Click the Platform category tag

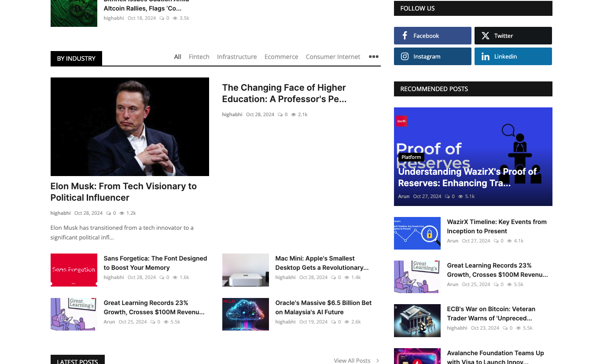[411, 157]
